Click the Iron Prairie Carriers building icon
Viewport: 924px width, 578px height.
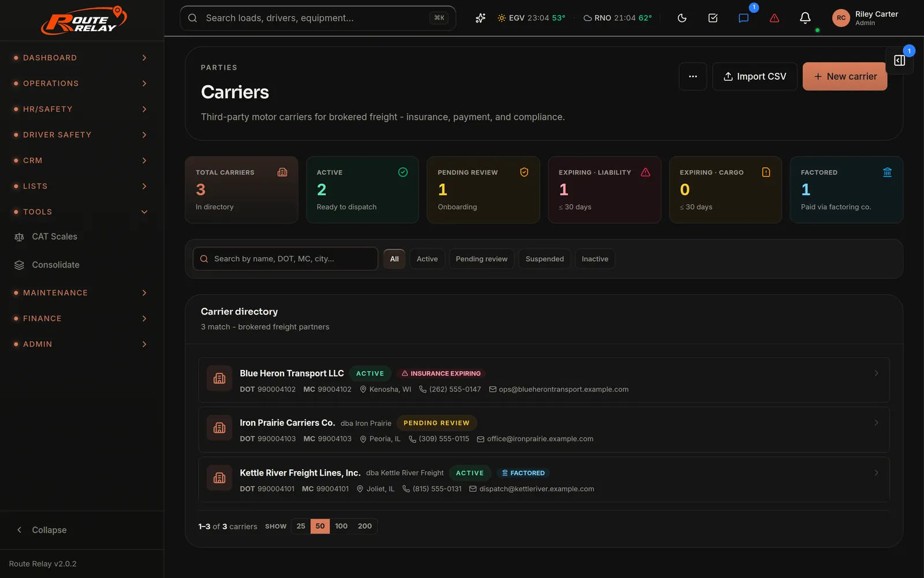tap(219, 428)
